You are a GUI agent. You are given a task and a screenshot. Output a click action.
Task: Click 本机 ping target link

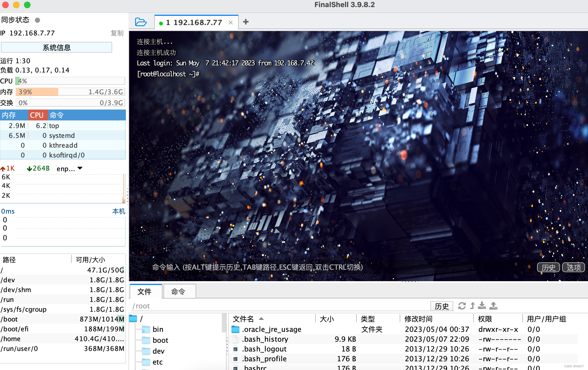(x=119, y=211)
